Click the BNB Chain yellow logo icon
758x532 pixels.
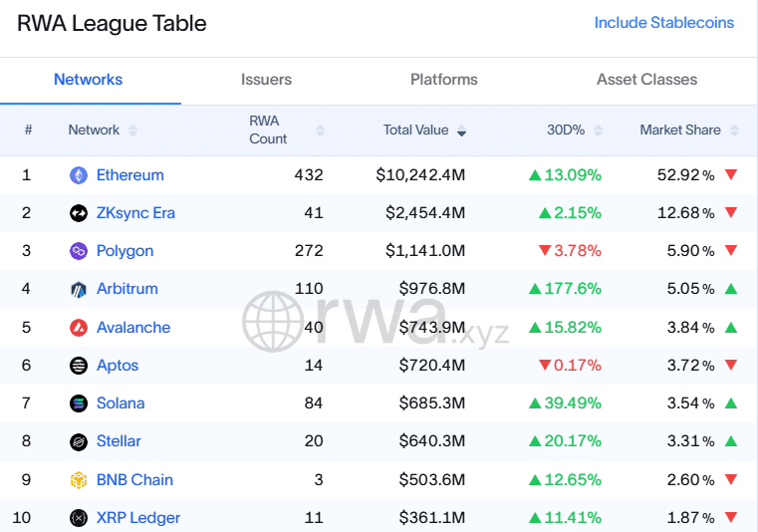click(78, 480)
